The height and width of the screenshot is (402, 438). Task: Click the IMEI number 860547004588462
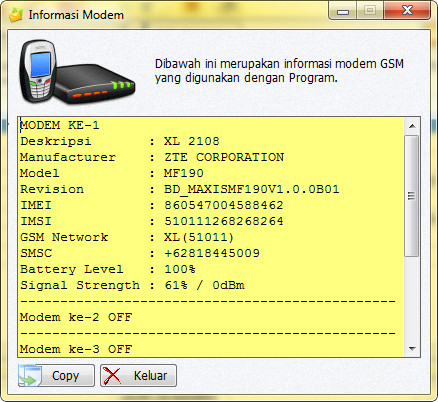tap(224, 205)
